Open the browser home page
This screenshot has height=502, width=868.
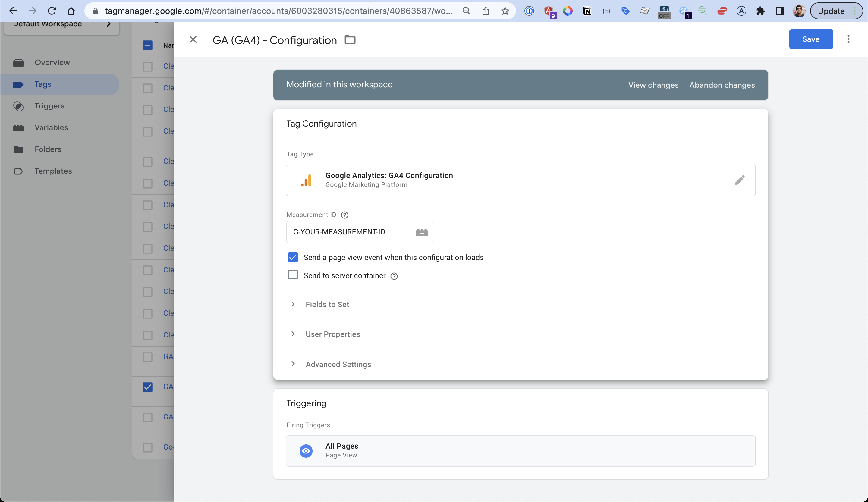click(x=71, y=11)
